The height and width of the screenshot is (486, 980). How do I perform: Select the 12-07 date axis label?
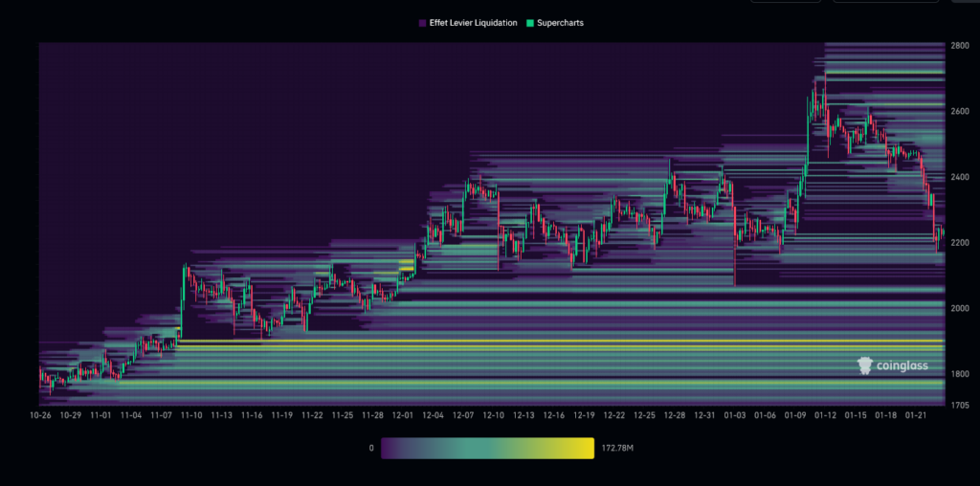pyautogui.click(x=463, y=415)
